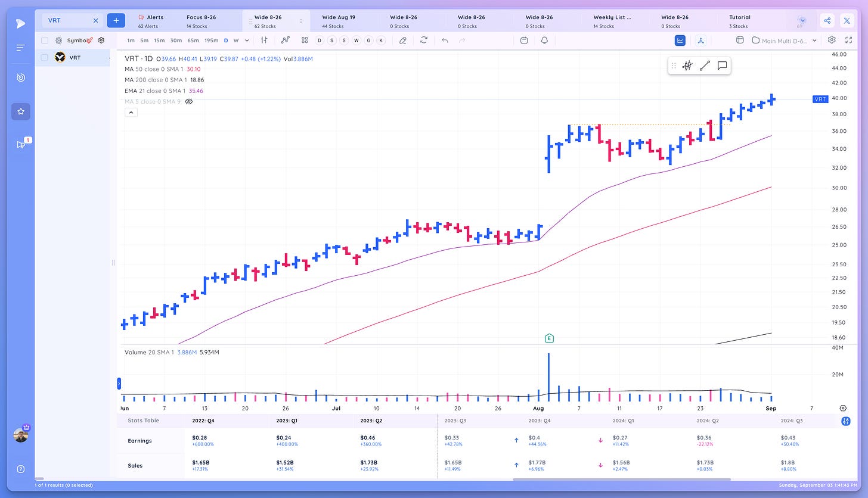
Task: Open the alert bell icon in toolbar
Action: click(544, 41)
